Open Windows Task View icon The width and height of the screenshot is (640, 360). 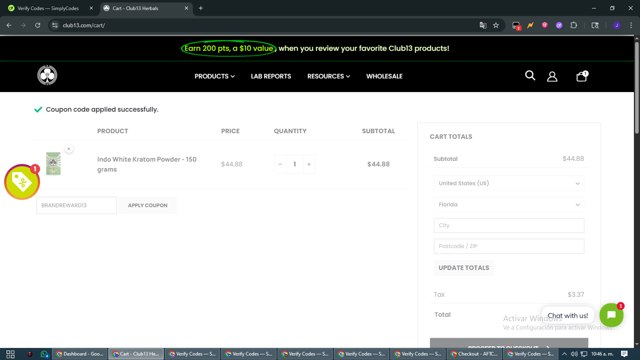(x=11, y=354)
